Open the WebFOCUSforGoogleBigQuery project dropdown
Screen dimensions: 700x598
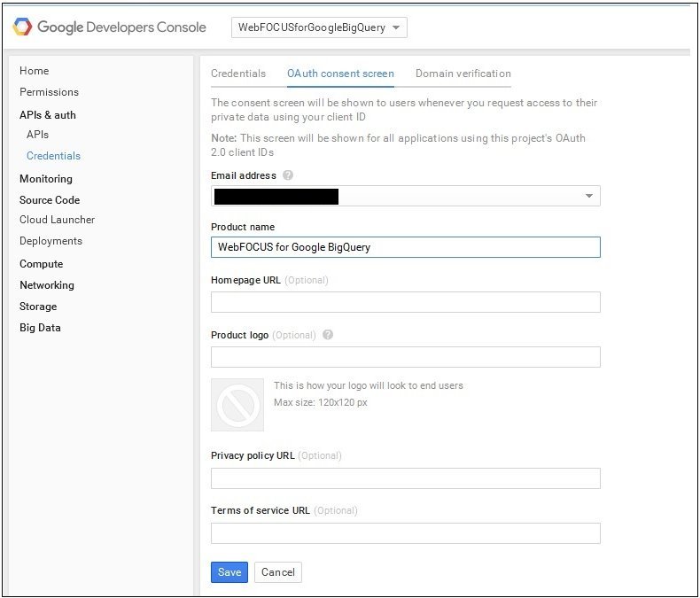(319, 27)
